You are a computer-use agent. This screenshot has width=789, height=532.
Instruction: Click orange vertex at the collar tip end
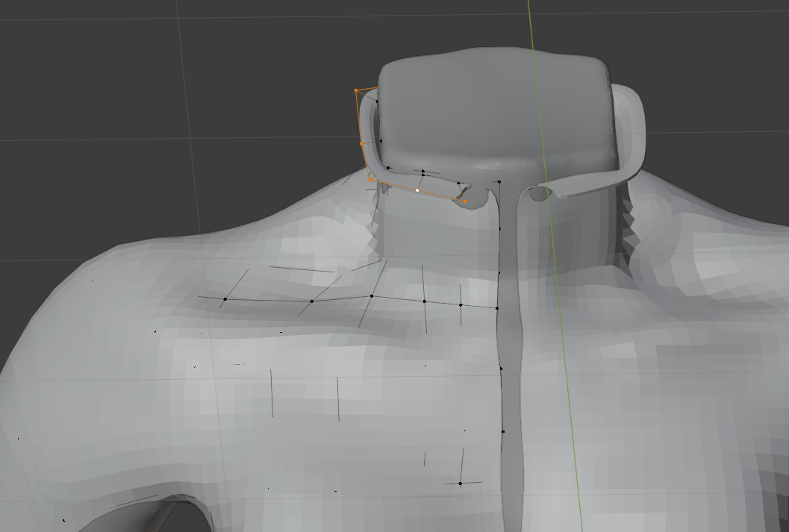point(465,201)
